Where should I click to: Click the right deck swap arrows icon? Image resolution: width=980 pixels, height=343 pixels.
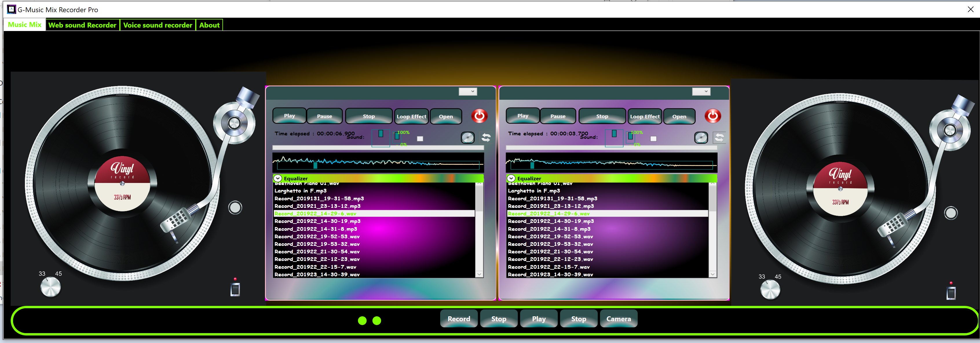[719, 137]
